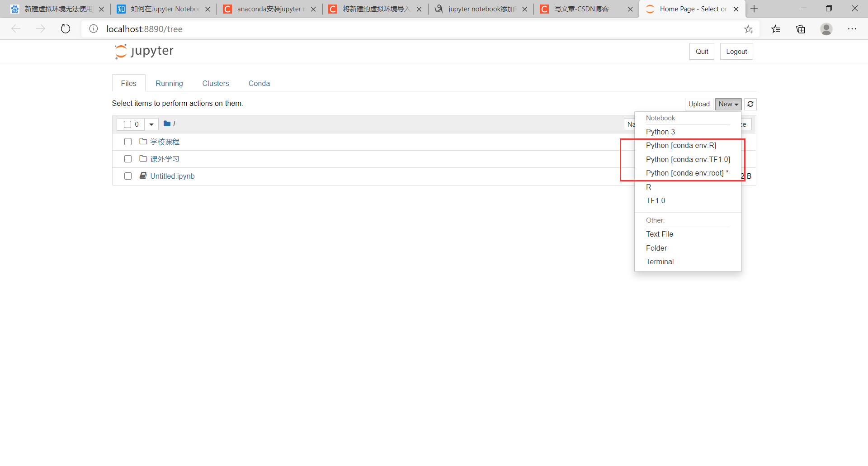Open the browser collections icon
Screen dimensions: 868x466
[801, 29]
